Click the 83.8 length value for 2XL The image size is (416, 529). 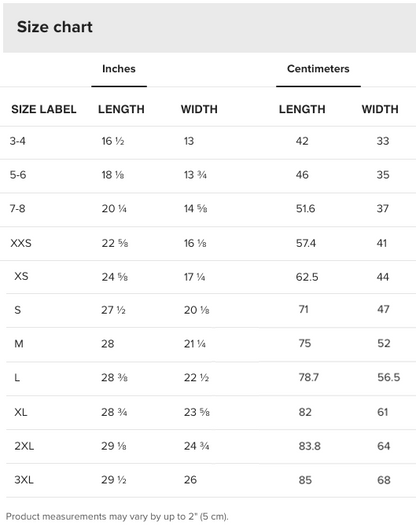tap(309, 446)
